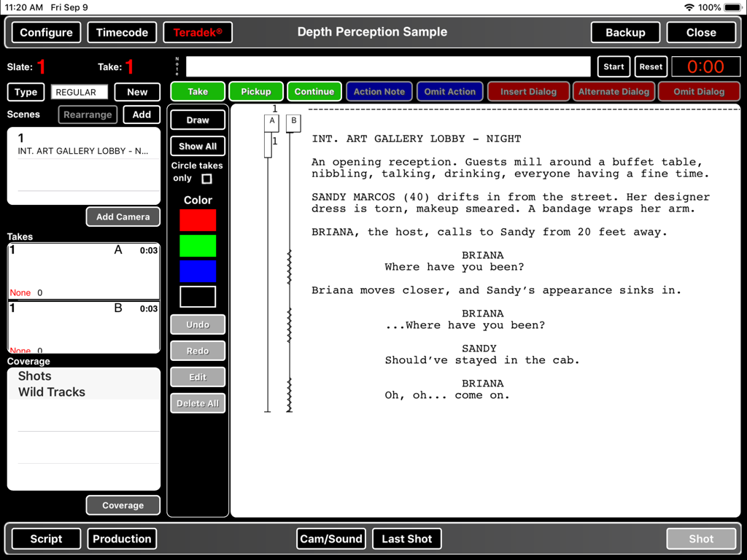This screenshot has height=560, width=747.
Task: Click Undo in the drawing panel
Action: (197, 324)
